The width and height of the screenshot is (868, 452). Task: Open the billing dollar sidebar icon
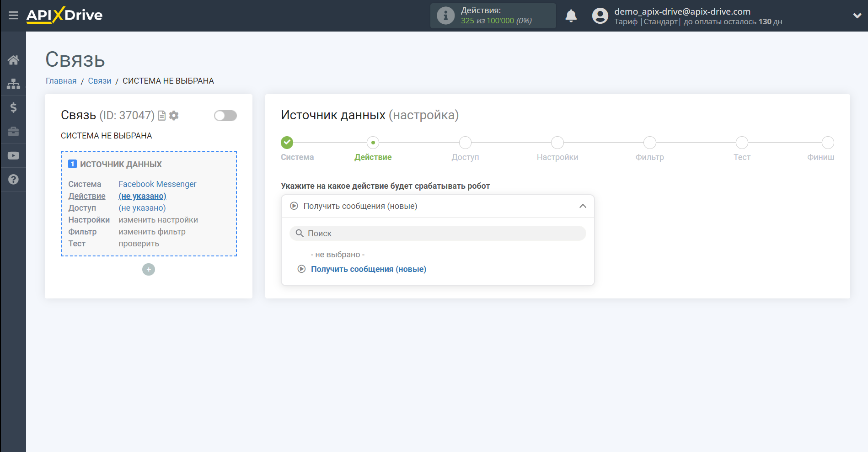tap(13, 107)
